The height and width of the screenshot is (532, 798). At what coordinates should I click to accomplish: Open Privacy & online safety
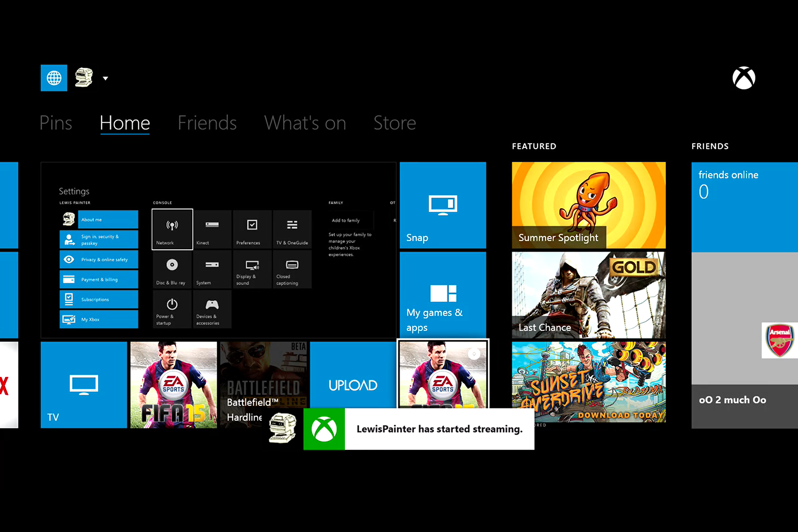[99, 259]
